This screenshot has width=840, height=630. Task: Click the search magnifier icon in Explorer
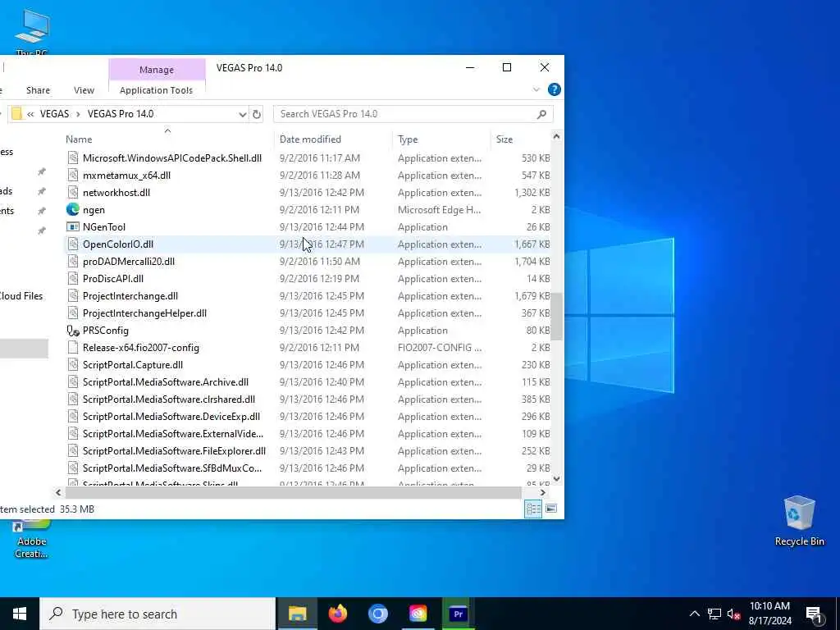541,113
